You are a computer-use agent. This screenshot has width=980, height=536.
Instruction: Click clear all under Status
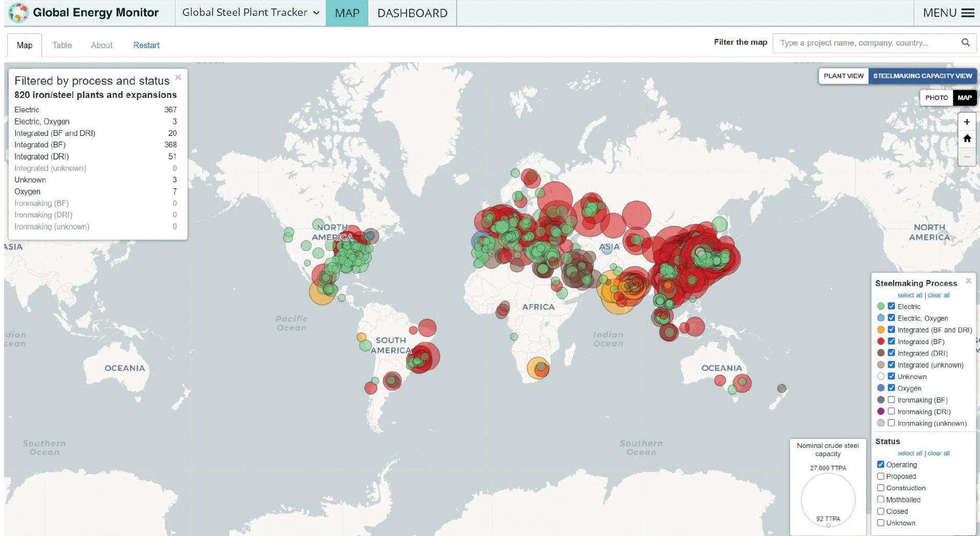(938, 453)
